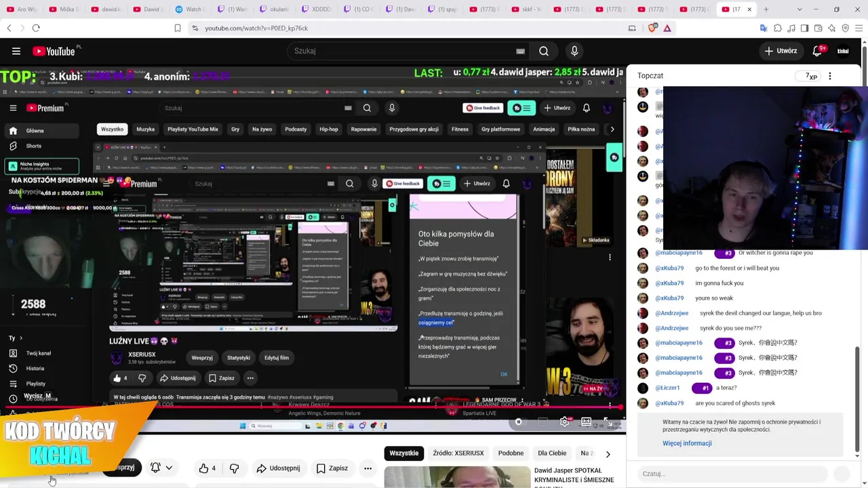Open a new browser tab
The width and height of the screenshot is (868, 488).
pyautogui.click(x=766, y=9)
